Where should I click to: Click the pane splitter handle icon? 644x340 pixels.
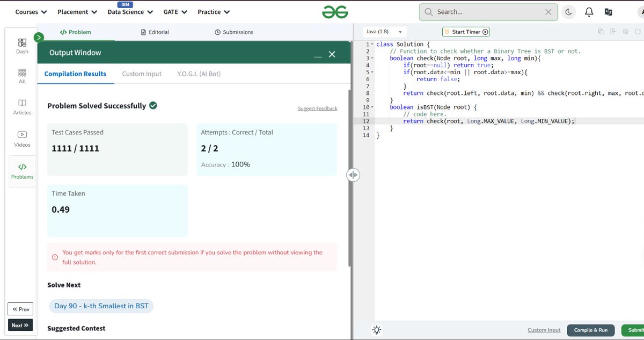click(353, 175)
